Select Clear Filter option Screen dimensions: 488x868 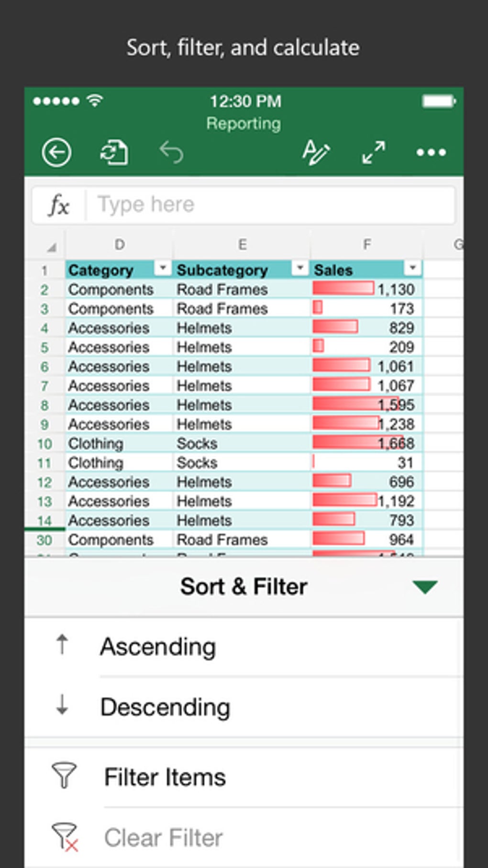163,838
